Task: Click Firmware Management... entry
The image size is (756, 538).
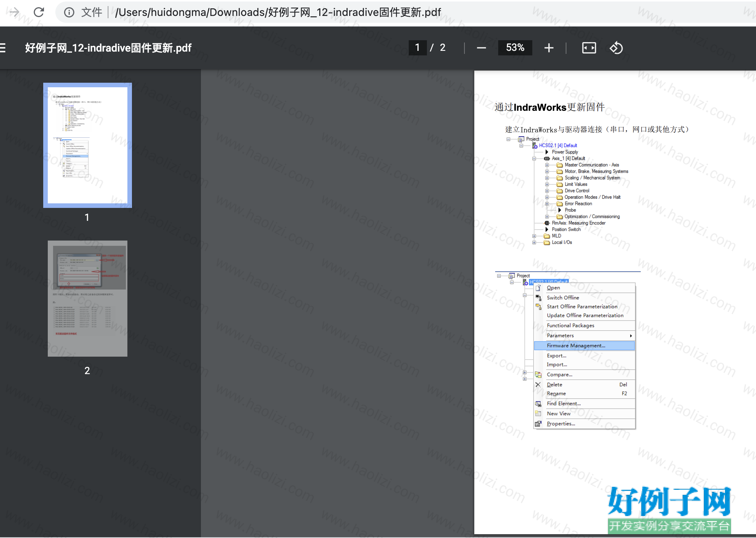Action: [584, 346]
